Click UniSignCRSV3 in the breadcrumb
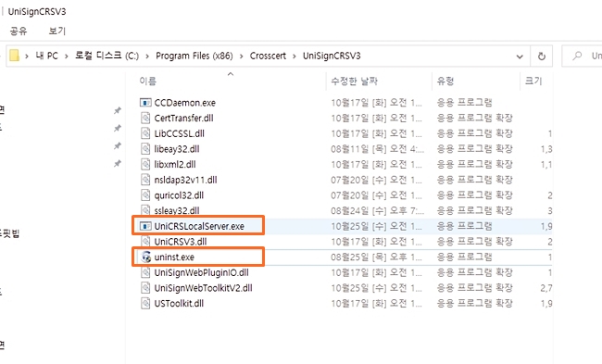The image size is (602, 364). [x=332, y=56]
